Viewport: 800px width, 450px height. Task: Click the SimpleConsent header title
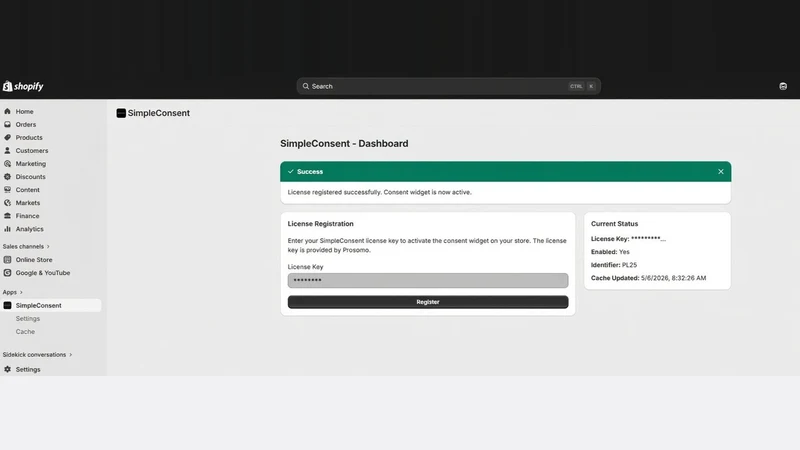[x=159, y=113]
